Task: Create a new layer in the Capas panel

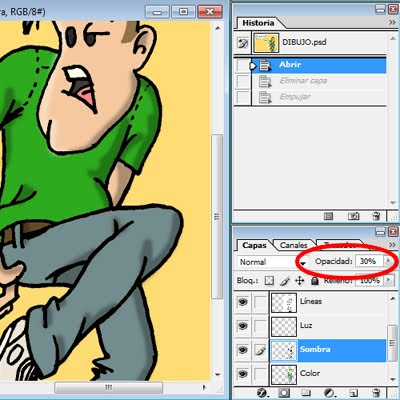Action: pyautogui.click(x=354, y=393)
